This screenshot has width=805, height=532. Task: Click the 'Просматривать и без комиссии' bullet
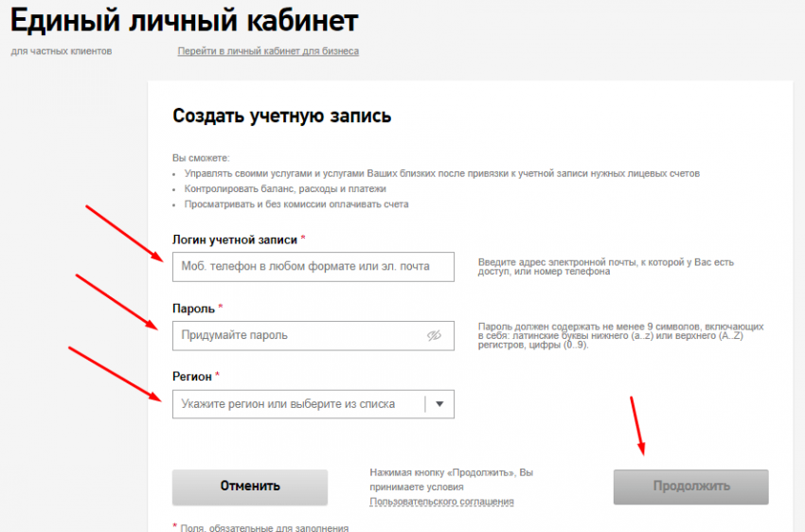tap(296, 204)
